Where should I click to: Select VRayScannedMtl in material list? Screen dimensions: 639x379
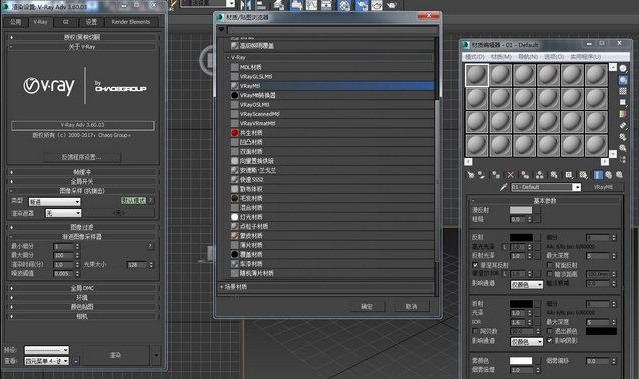pyautogui.click(x=332, y=114)
